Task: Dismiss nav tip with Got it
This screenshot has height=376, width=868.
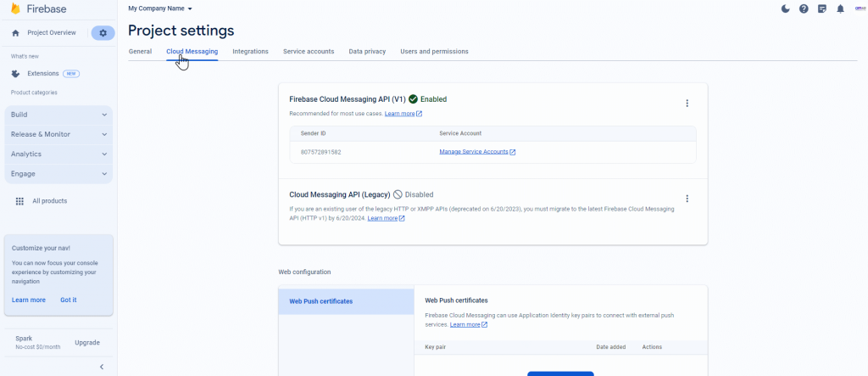Action: [69, 300]
